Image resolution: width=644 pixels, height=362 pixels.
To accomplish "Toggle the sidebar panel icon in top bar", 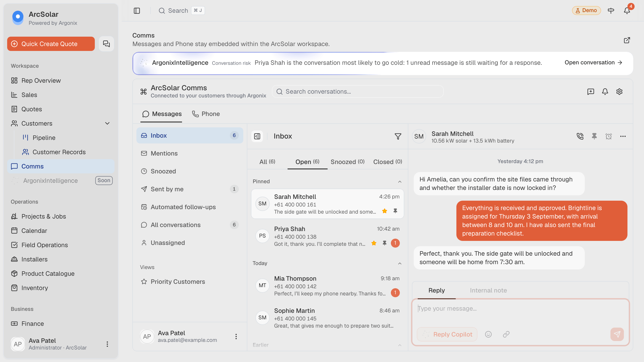I will [137, 11].
